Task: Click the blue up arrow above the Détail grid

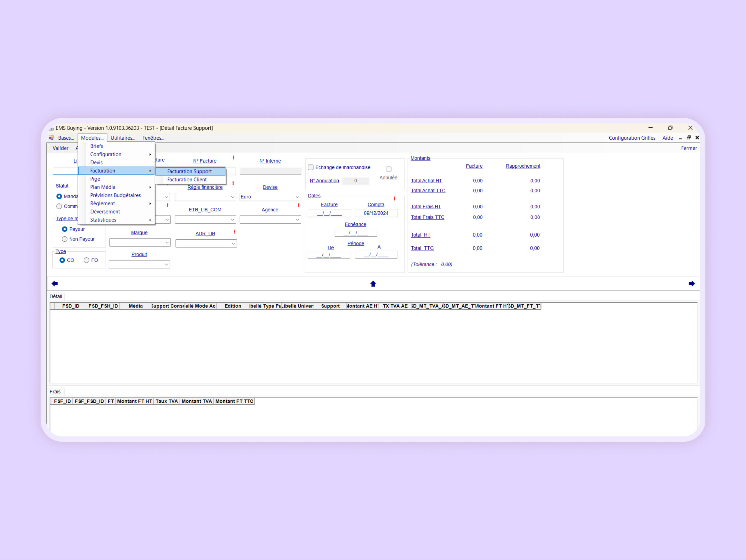Action: 373,284
